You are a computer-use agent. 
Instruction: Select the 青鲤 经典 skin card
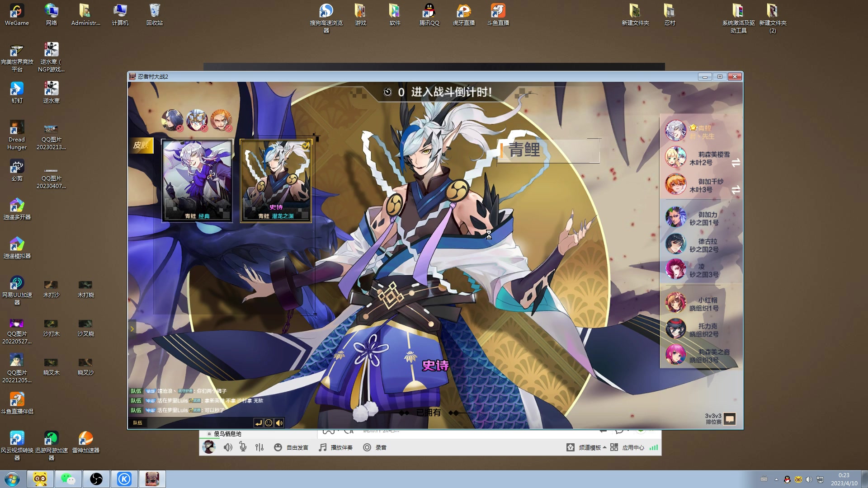click(197, 181)
